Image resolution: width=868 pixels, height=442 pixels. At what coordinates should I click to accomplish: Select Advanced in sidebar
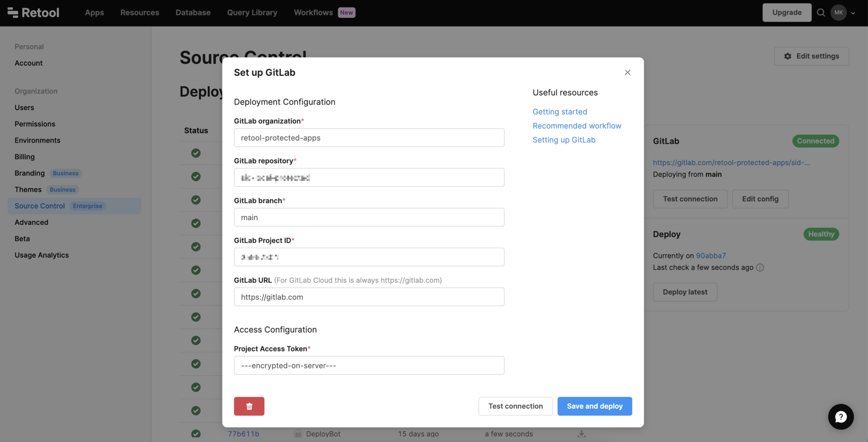point(31,222)
